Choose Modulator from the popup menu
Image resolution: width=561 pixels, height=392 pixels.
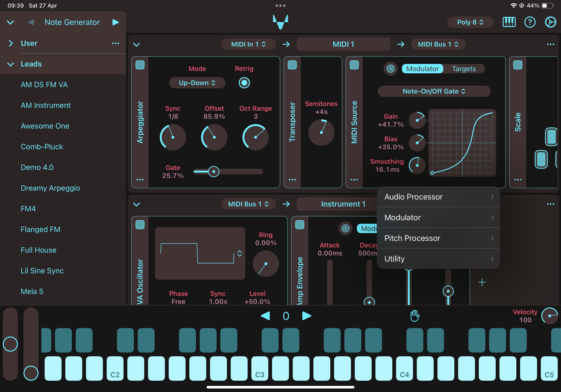coord(438,218)
